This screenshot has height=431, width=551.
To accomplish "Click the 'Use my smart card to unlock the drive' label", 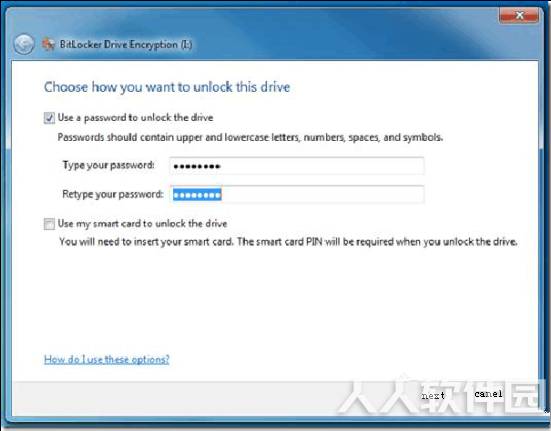I will (142, 223).
